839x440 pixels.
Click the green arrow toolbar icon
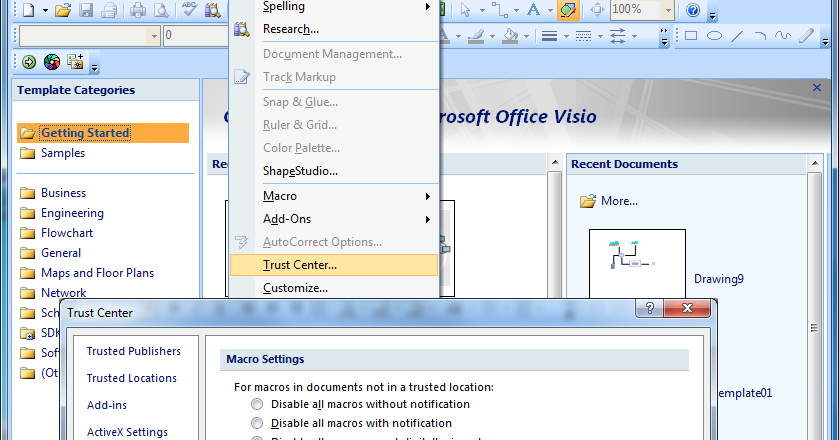tap(29, 62)
